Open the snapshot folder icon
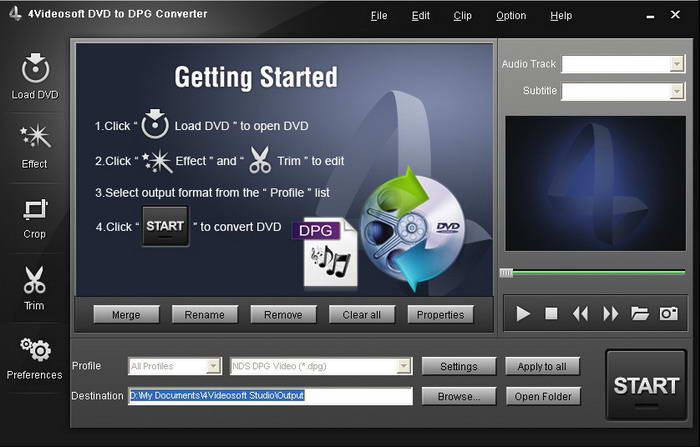 click(x=640, y=313)
